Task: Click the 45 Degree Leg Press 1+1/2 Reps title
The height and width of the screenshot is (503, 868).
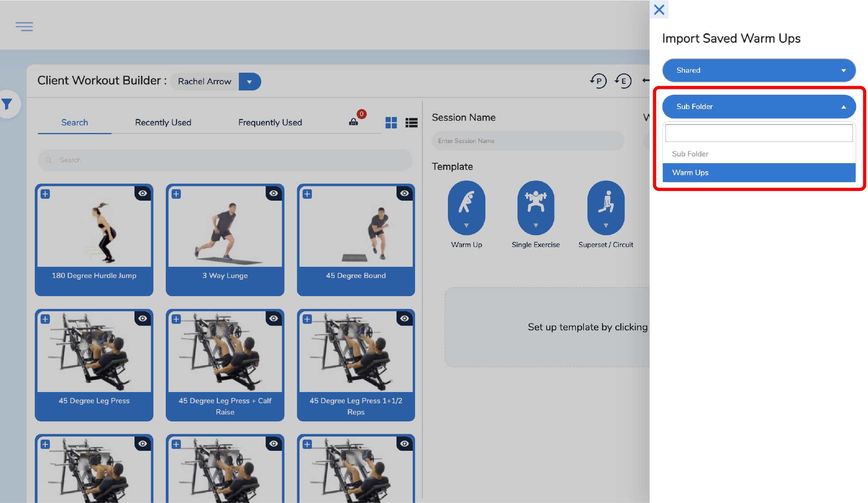Action: click(x=356, y=406)
